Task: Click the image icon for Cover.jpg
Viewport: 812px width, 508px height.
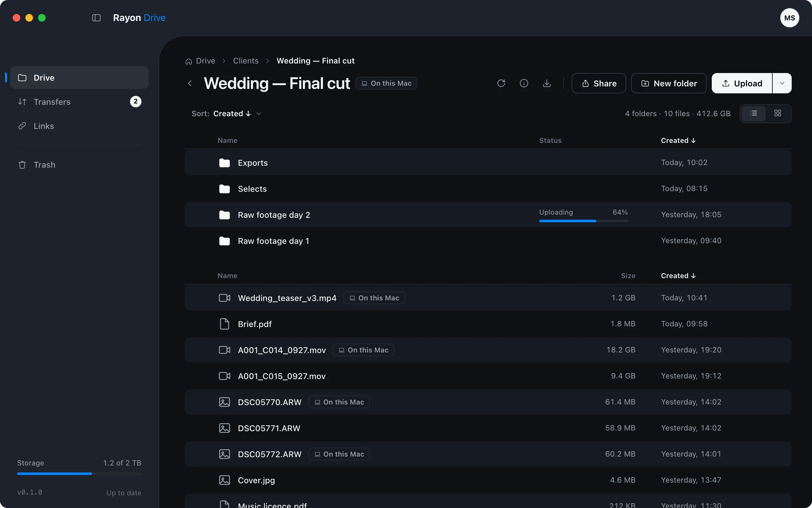Action: pos(225,480)
